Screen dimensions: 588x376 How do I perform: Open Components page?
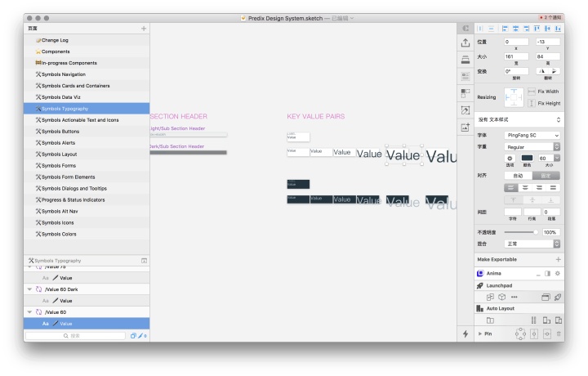pyautogui.click(x=87, y=51)
